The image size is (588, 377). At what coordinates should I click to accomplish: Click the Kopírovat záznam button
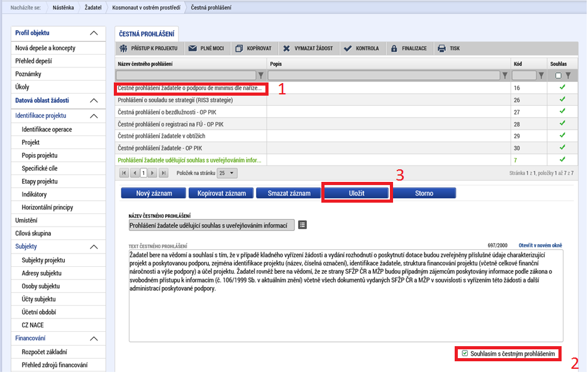point(221,193)
